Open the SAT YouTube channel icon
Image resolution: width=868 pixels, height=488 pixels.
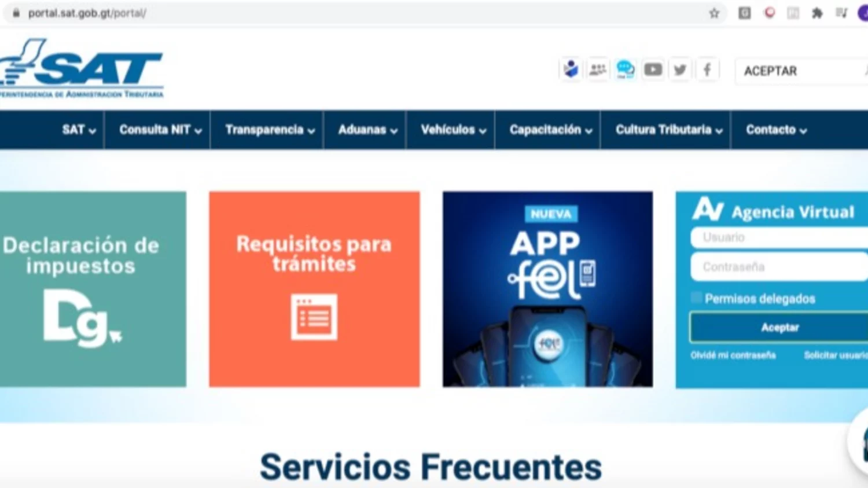point(653,70)
